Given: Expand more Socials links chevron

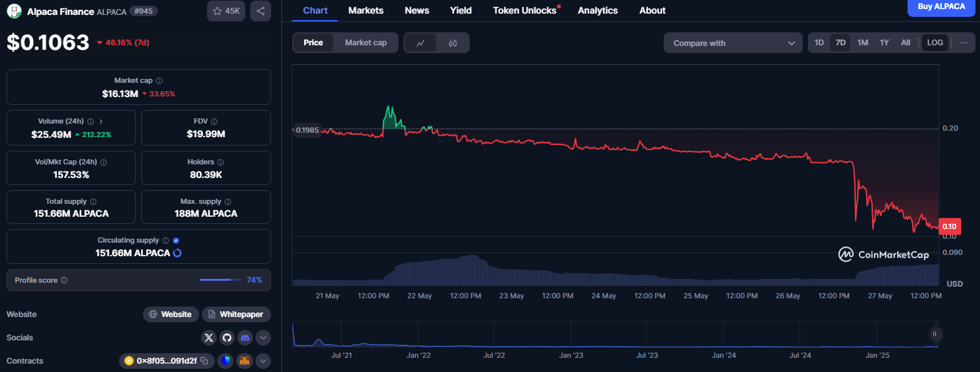Looking at the screenshot, I should pyautogui.click(x=263, y=338).
